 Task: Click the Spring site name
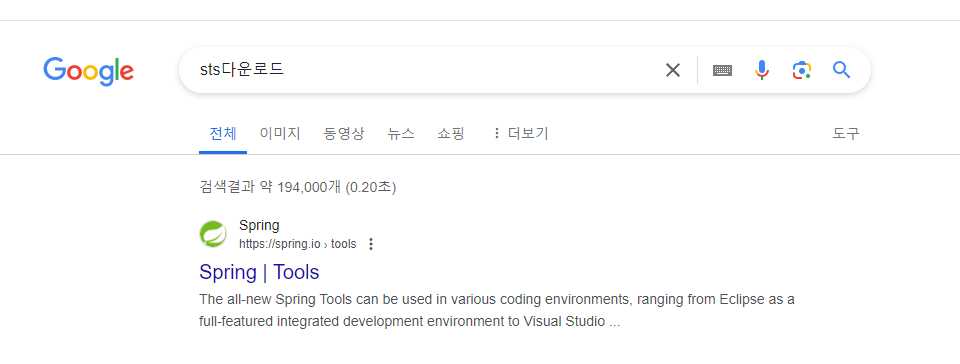click(x=259, y=225)
